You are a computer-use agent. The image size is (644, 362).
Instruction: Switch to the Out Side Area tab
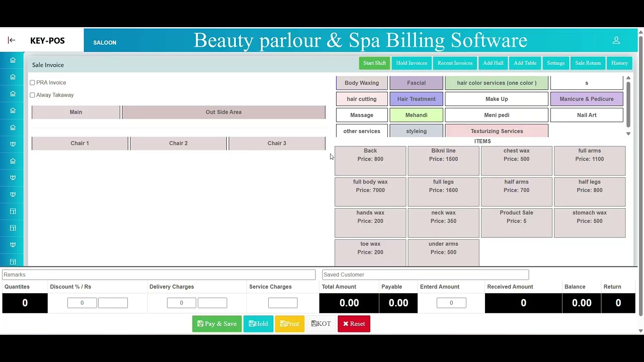pyautogui.click(x=223, y=112)
